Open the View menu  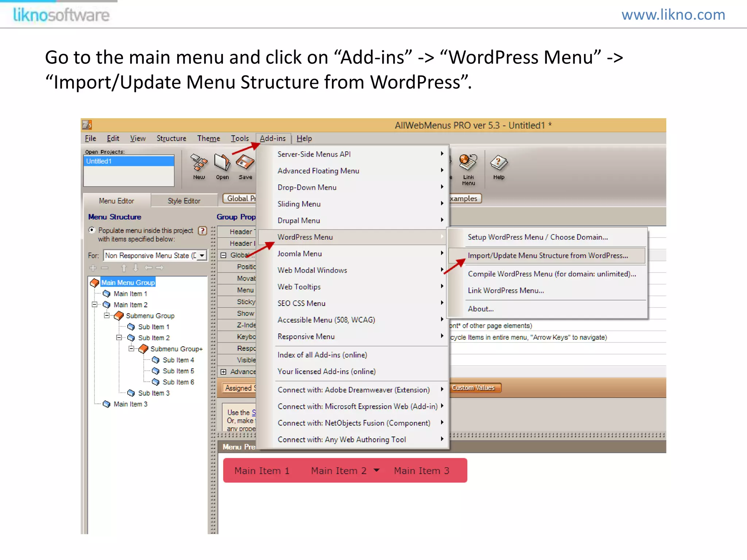tap(138, 139)
